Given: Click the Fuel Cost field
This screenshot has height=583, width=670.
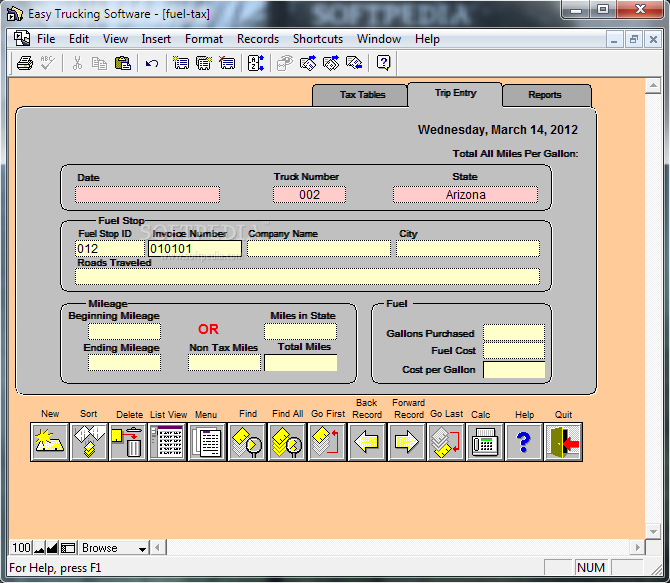Looking at the screenshot, I should [514, 351].
